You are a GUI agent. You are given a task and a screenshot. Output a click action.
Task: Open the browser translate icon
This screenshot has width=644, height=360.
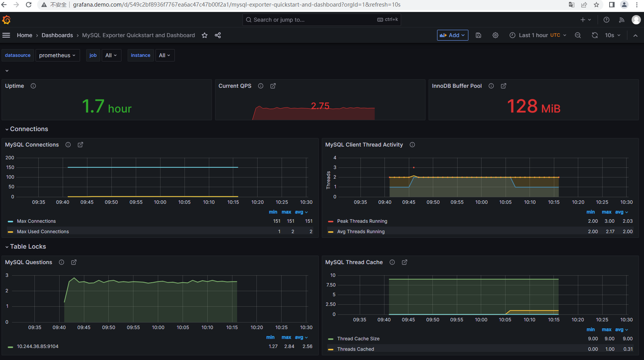[x=572, y=5]
